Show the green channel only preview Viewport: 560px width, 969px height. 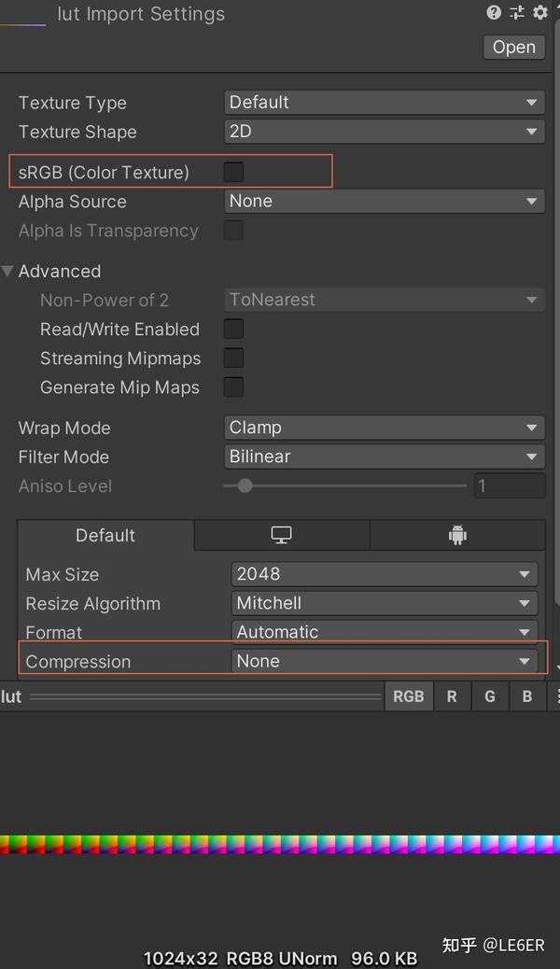pos(490,696)
